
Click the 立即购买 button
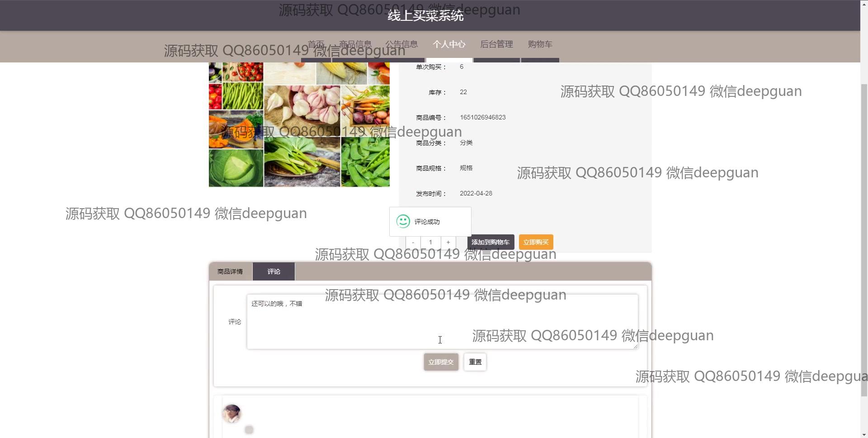536,242
